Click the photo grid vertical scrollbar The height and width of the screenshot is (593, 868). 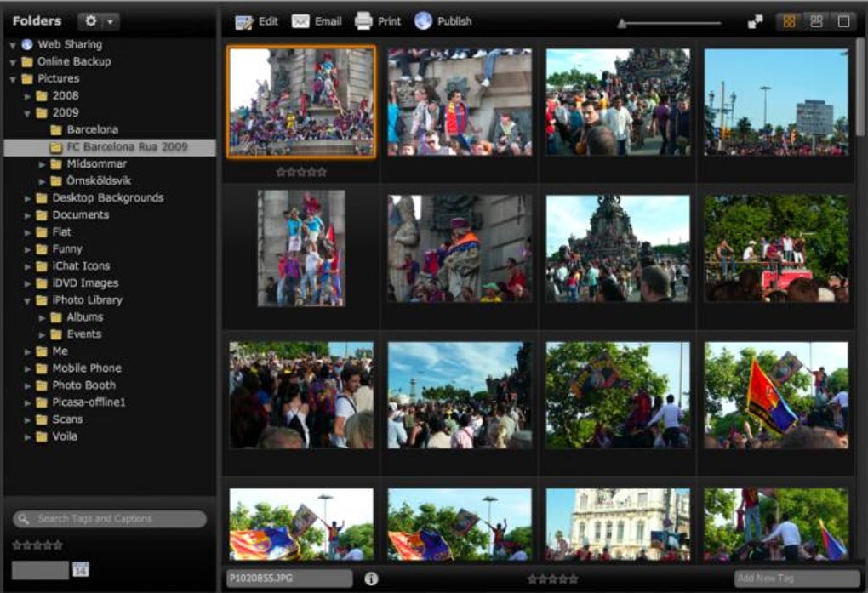click(x=860, y=88)
